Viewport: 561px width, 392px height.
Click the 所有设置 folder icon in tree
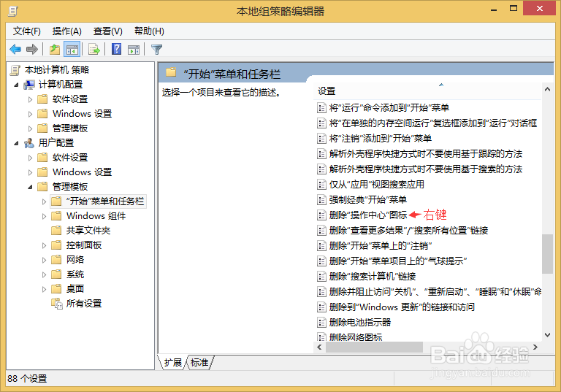tap(56, 303)
